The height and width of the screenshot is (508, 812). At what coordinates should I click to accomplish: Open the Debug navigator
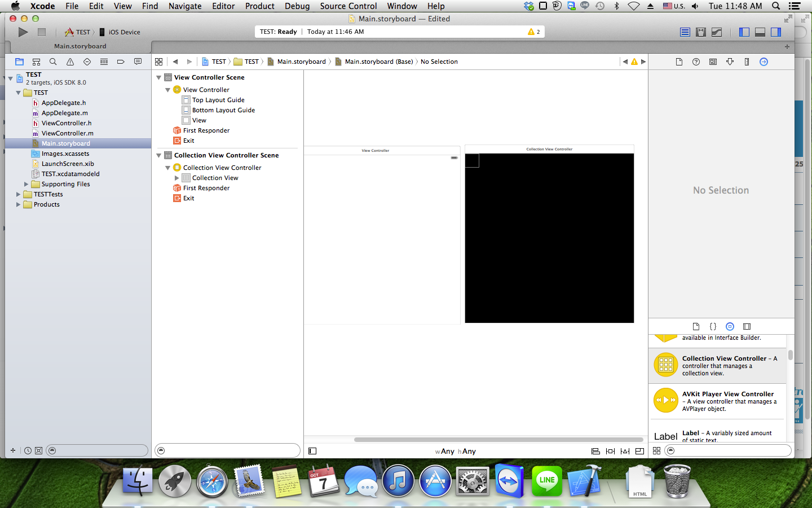point(104,62)
